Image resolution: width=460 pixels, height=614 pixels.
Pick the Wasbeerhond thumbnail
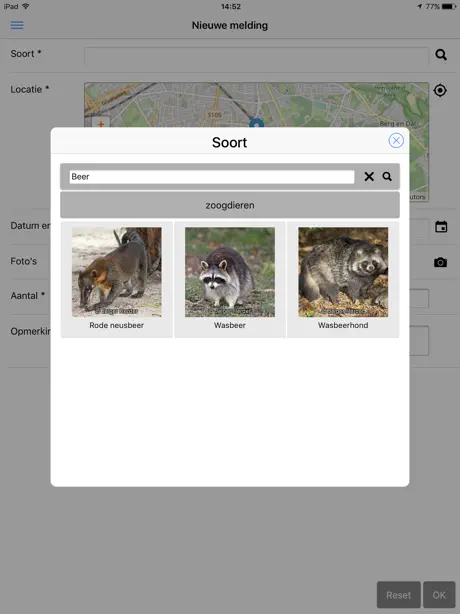pos(343,272)
